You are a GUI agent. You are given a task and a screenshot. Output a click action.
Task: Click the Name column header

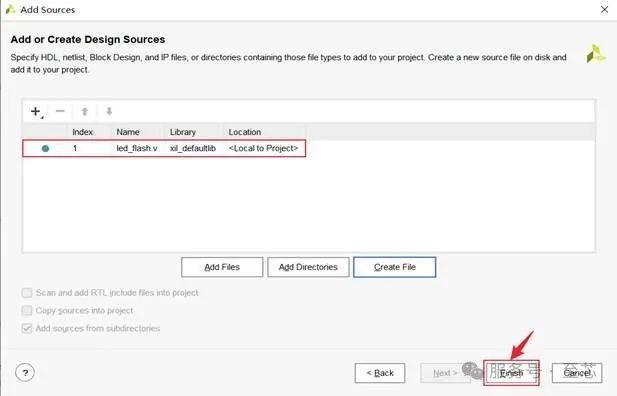coord(128,132)
